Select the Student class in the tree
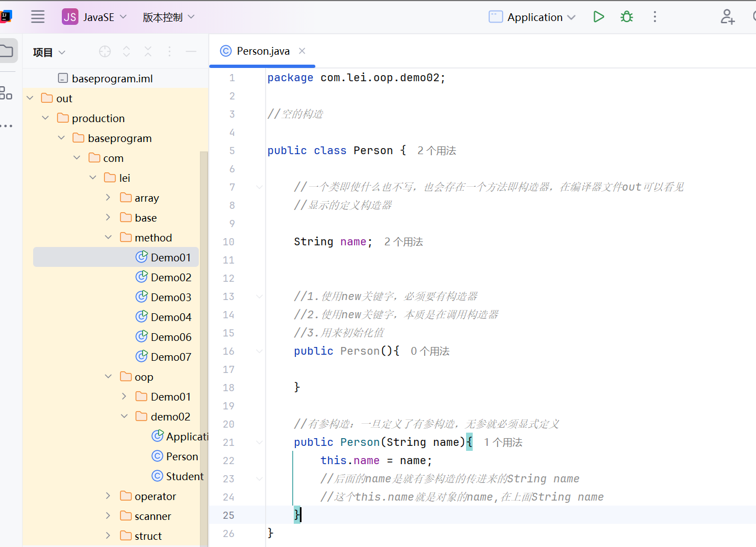Viewport: 756px width, 547px height. pyautogui.click(x=178, y=476)
